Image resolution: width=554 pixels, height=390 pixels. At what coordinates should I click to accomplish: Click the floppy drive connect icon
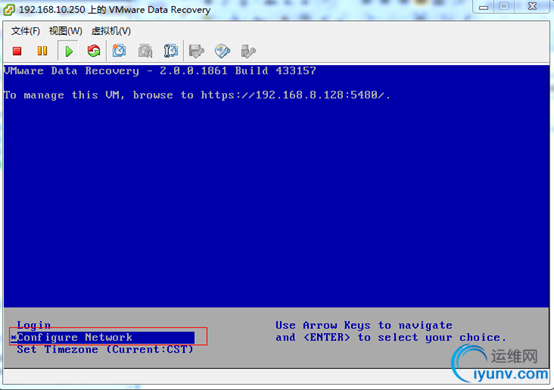[x=196, y=51]
